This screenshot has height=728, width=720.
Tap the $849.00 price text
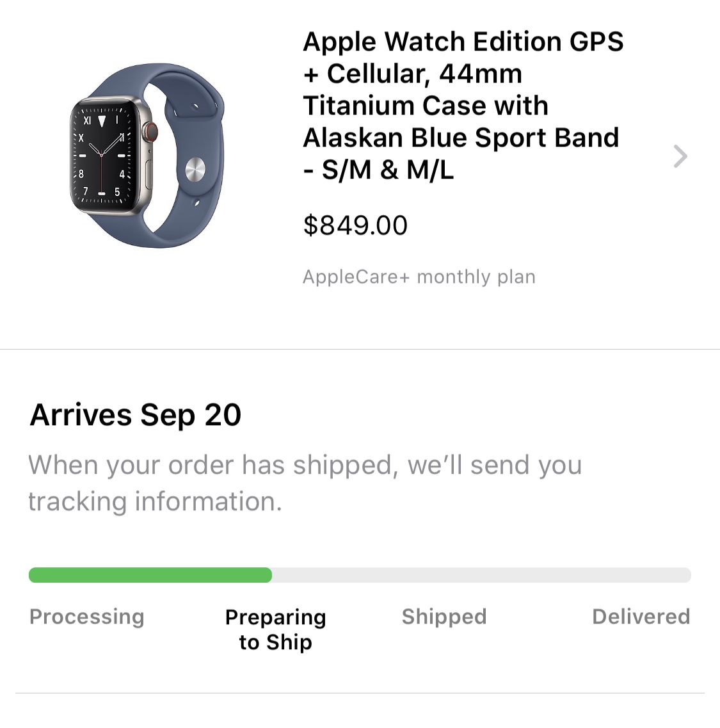(x=355, y=225)
